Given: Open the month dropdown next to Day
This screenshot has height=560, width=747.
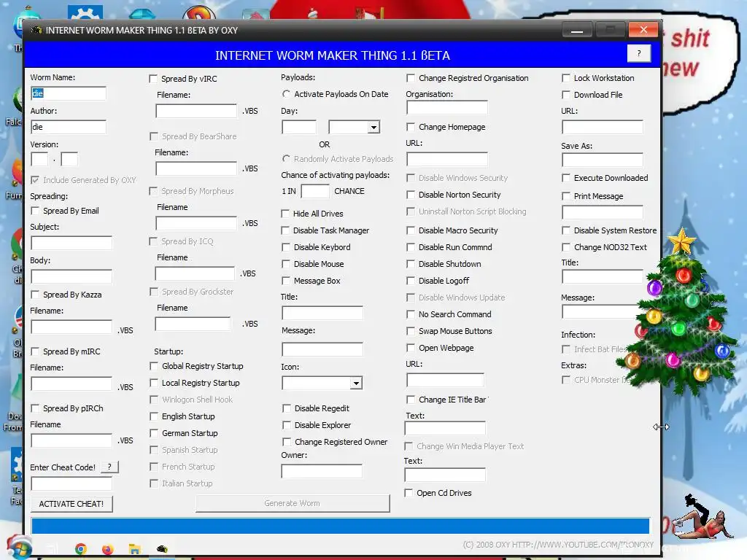Looking at the screenshot, I should tap(373, 127).
